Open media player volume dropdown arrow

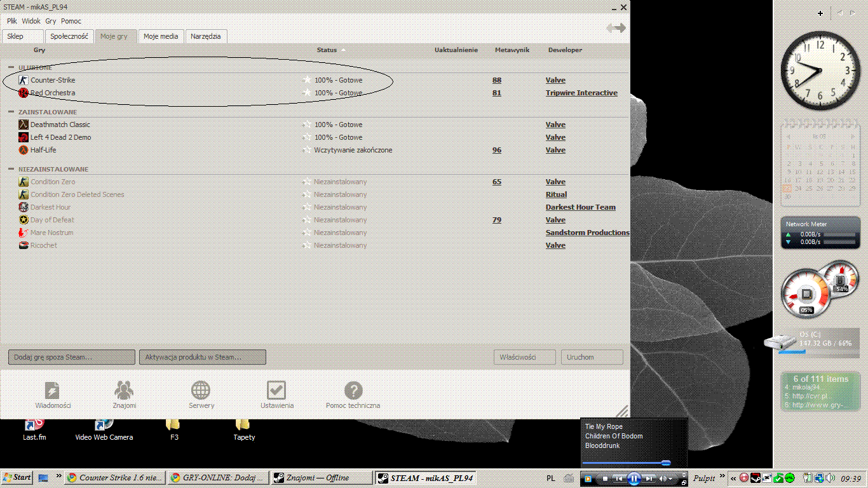671,478
